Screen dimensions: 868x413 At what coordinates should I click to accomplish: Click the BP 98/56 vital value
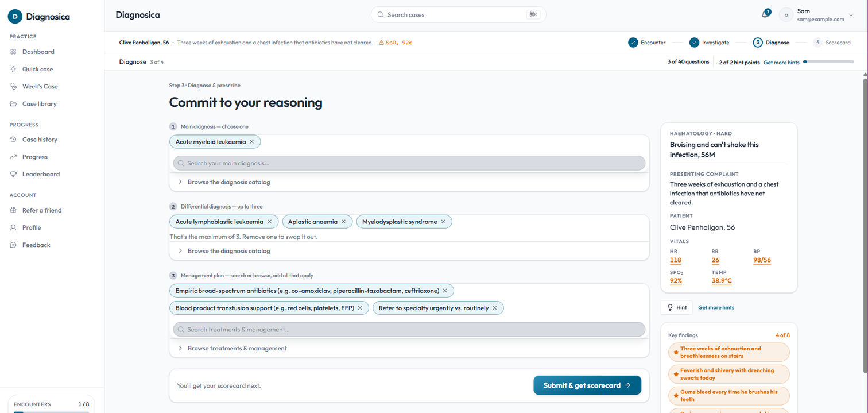pyautogui.click(x=762, y=260)
